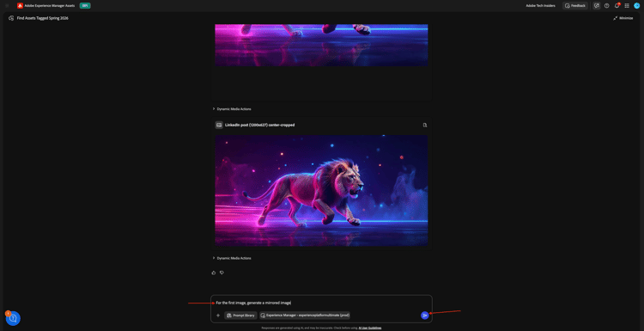Toggle the AI assistant icon in the header

[x=597, y=6]
